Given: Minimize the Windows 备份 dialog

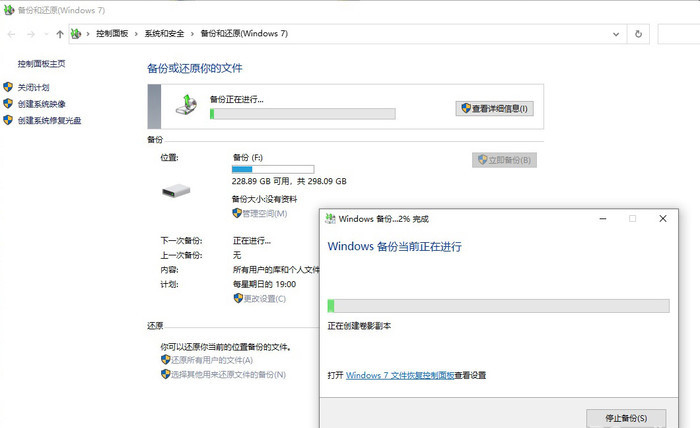Looking at the screenshot, I should click(603, 219).
